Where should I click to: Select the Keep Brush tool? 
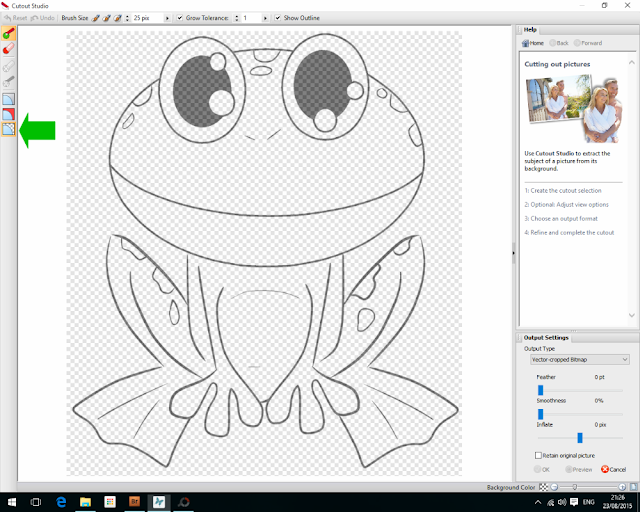click(x=9, y=33)
